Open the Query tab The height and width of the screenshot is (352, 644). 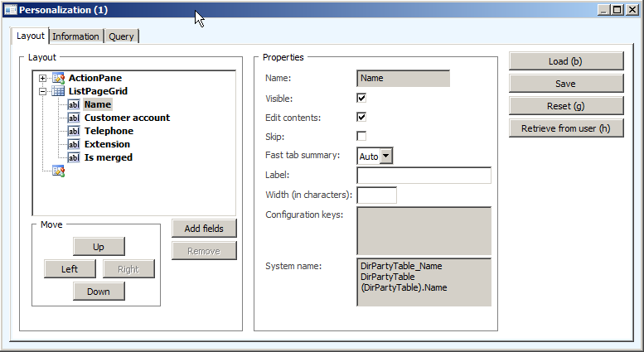coord(122,36)
